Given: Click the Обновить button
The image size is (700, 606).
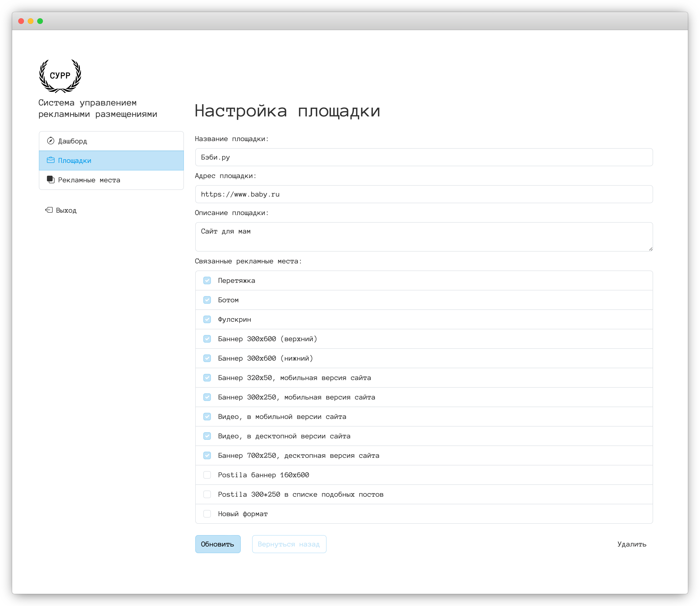Looking at the screenshot, I should 218,544.
